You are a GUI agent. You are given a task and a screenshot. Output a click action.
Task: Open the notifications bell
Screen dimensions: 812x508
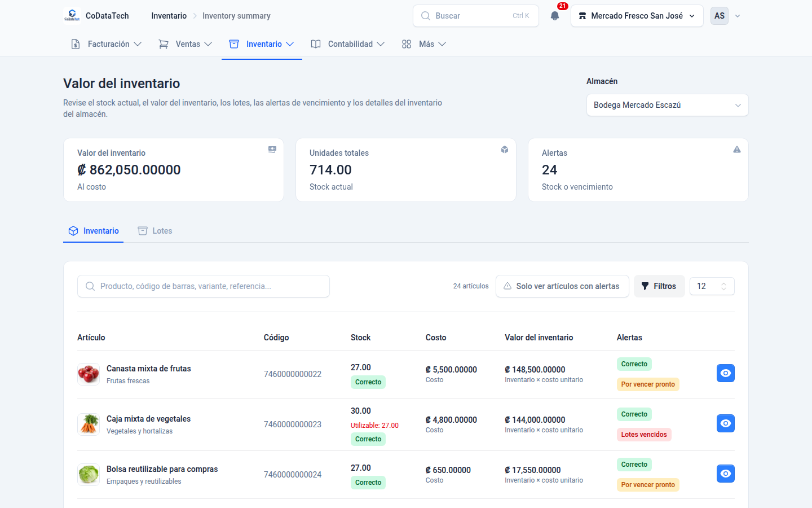coord(555,16)
